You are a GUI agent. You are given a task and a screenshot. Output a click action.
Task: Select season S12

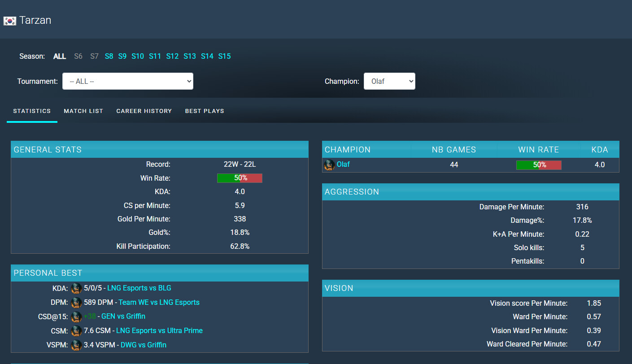[x=172, y=56]
